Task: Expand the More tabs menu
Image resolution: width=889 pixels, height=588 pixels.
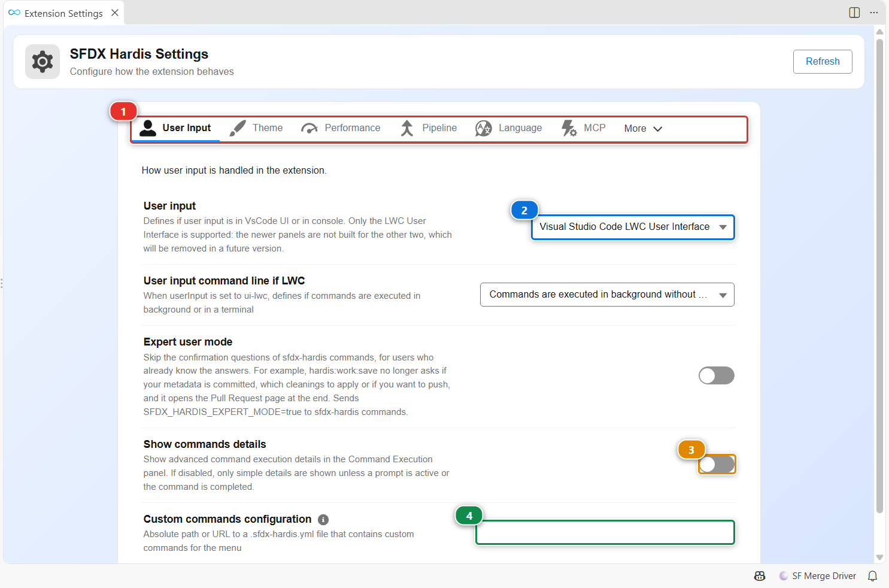Action: pyautogui.click(x=643, y=129)
